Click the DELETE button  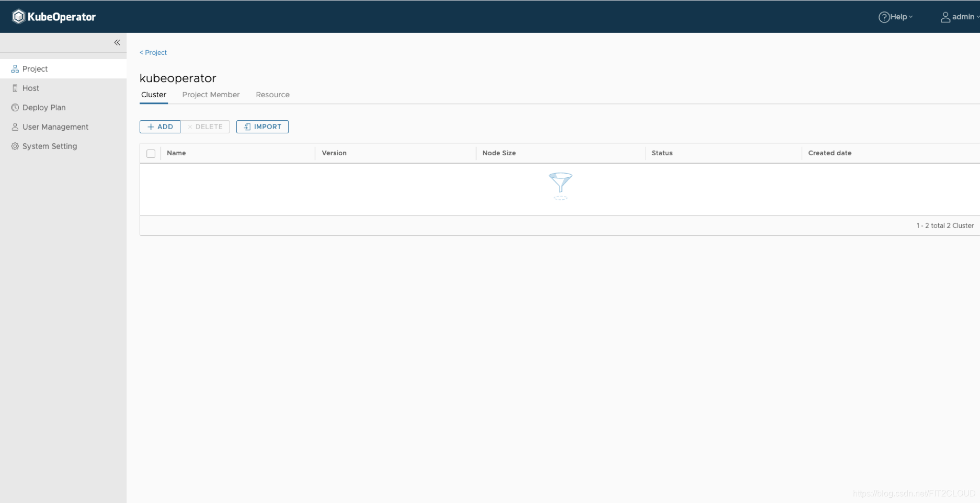[x=205, y=127]
